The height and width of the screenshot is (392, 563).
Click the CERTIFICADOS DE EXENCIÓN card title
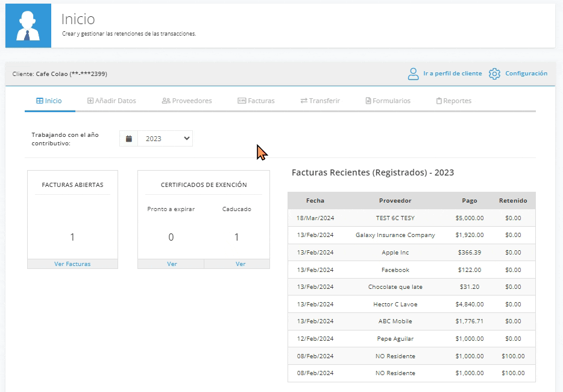pos(204,185)
